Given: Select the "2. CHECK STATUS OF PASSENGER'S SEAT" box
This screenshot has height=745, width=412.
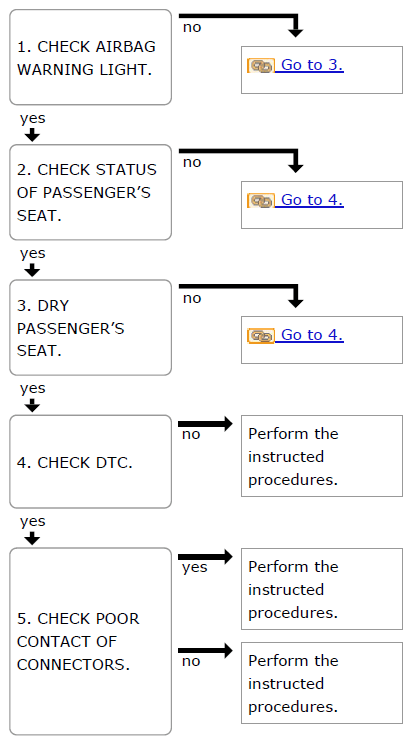Looking at the screenshot, I should pyautogui.click(x=90, y=192).
